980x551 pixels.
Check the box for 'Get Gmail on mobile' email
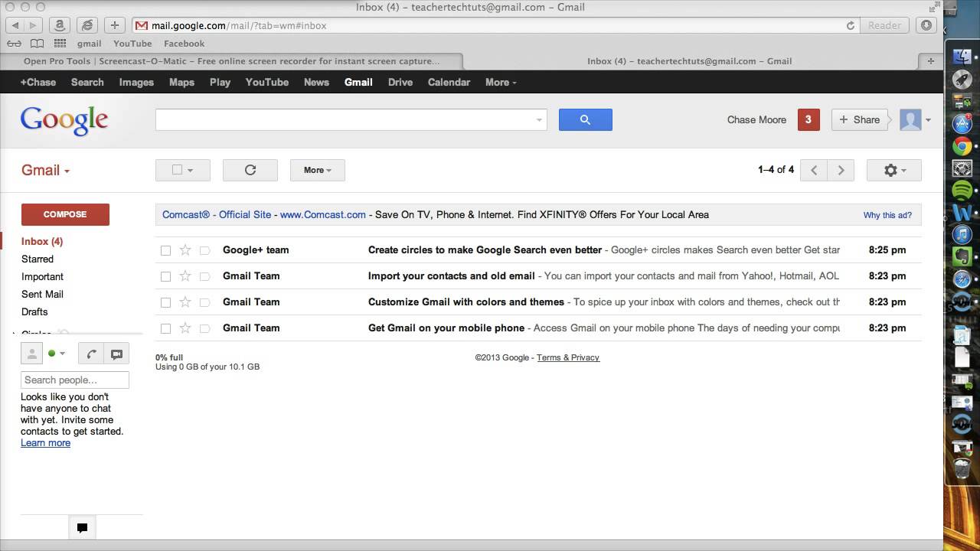(x=165, y=328)
